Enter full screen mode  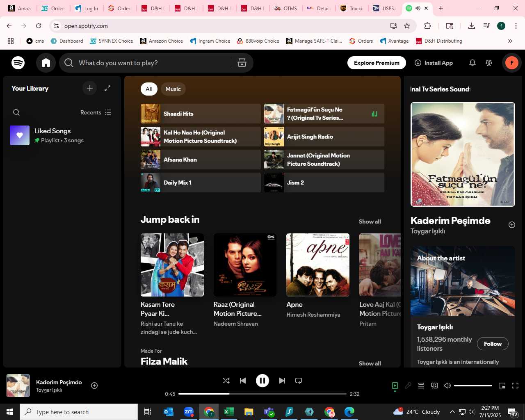pyautogui.click(x=515, y=386)
